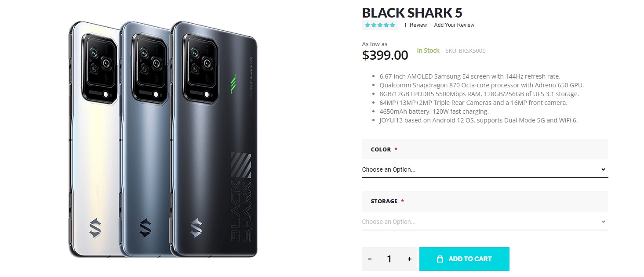Expand the COLOR option section
The image size is (644, 277).
(x=485, y=149)
